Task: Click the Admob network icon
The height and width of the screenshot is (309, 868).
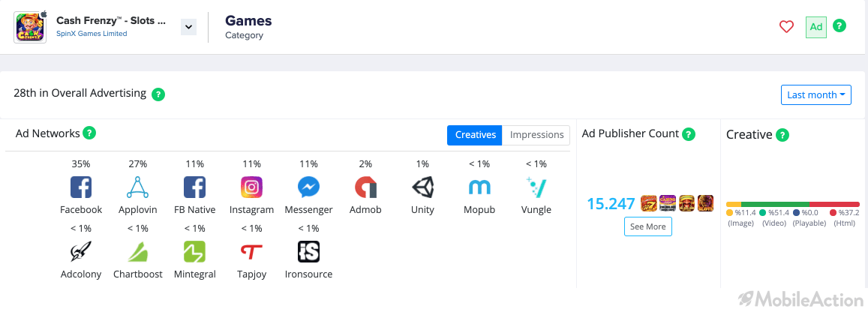Action: point(365,187)
